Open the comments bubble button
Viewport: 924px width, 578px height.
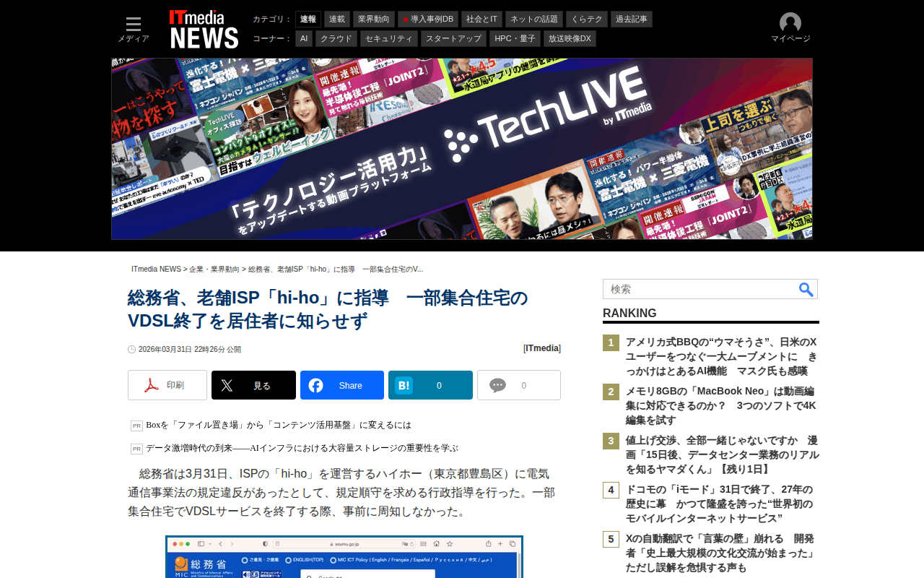pos(519,385)
